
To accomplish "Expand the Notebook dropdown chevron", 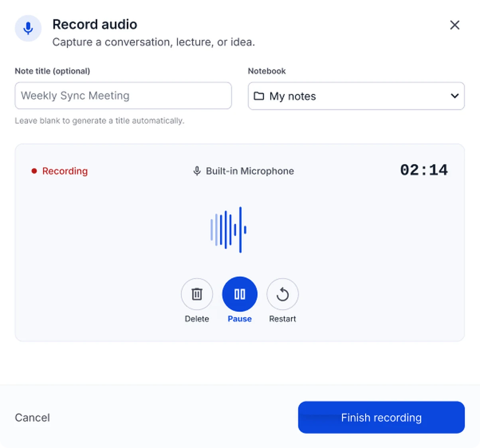I will point(454,96).
